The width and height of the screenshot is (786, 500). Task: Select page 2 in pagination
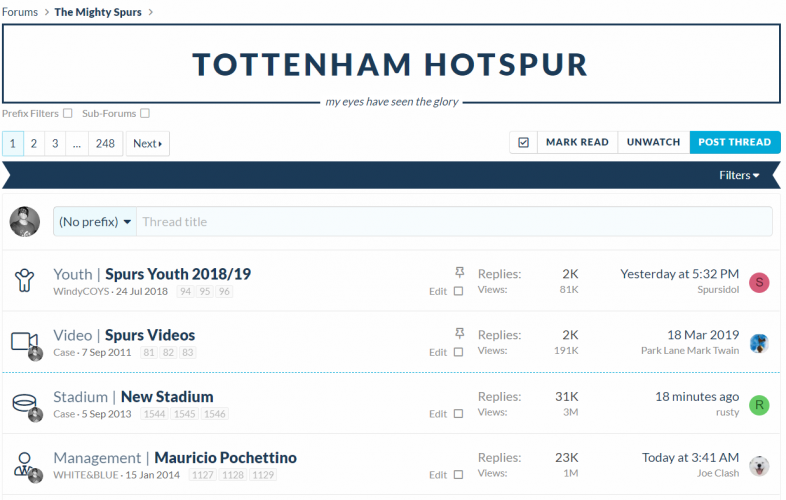click(x=34, y=143)
